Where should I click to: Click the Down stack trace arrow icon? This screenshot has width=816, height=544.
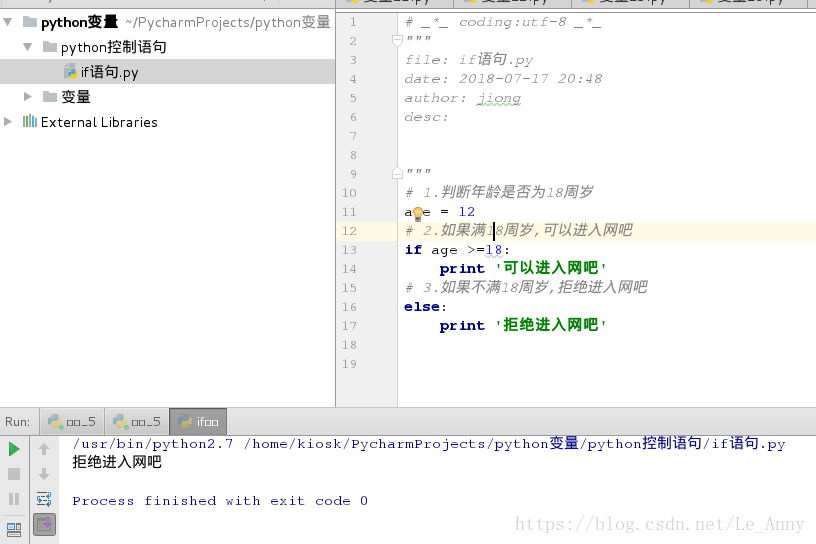pos(44,474)
